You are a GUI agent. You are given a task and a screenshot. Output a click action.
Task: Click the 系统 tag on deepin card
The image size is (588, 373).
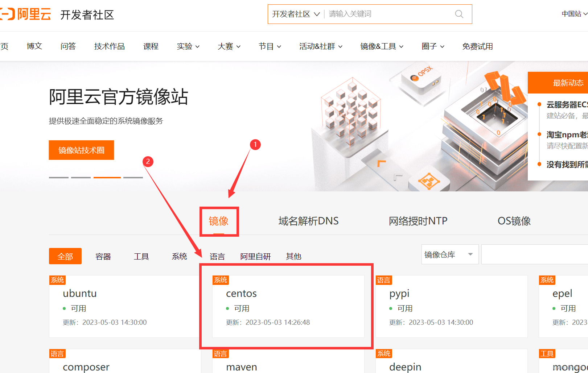(384, 353)
